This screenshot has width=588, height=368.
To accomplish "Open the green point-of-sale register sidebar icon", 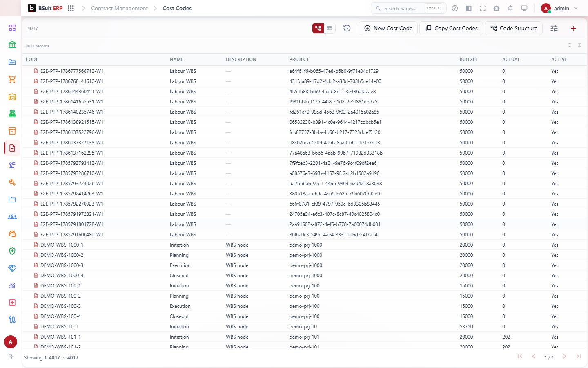I will 12,114.
